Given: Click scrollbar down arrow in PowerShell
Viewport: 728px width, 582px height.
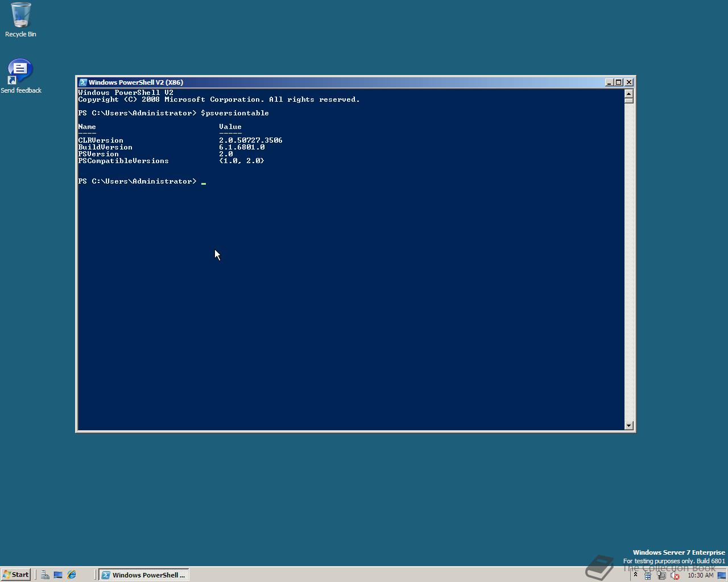Looking at the screenshot, I should tap(628, 425).
